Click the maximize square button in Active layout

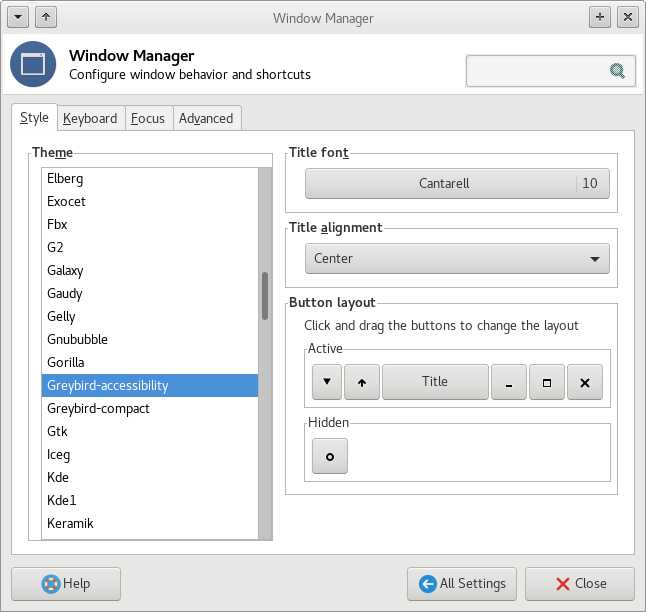547,382
